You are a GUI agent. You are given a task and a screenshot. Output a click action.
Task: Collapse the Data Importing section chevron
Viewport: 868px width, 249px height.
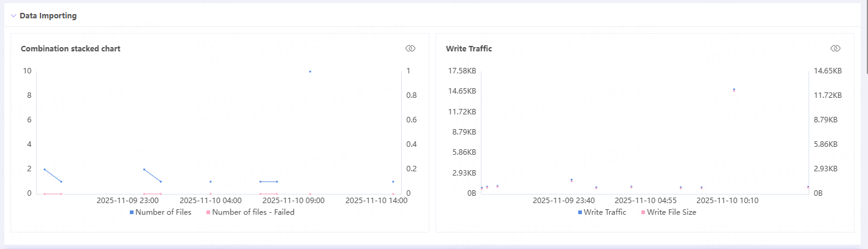tap(13, 16)
